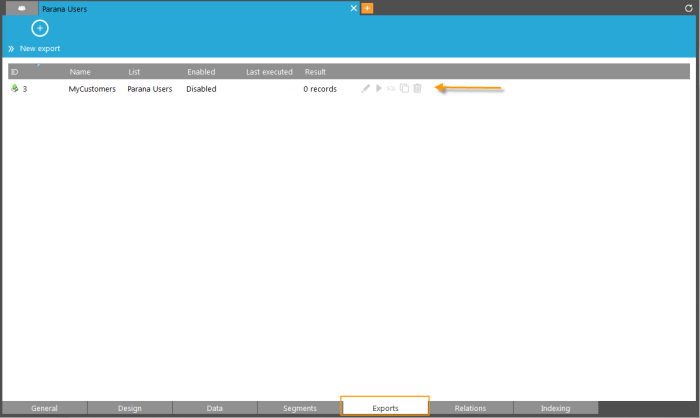700x418 pixels.
Task: Switch to the General tab
Action: (x=44, y=408)
